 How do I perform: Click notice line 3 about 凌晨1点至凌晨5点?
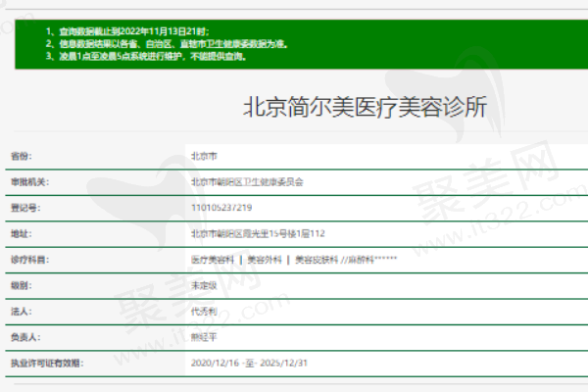coord(146,57)
